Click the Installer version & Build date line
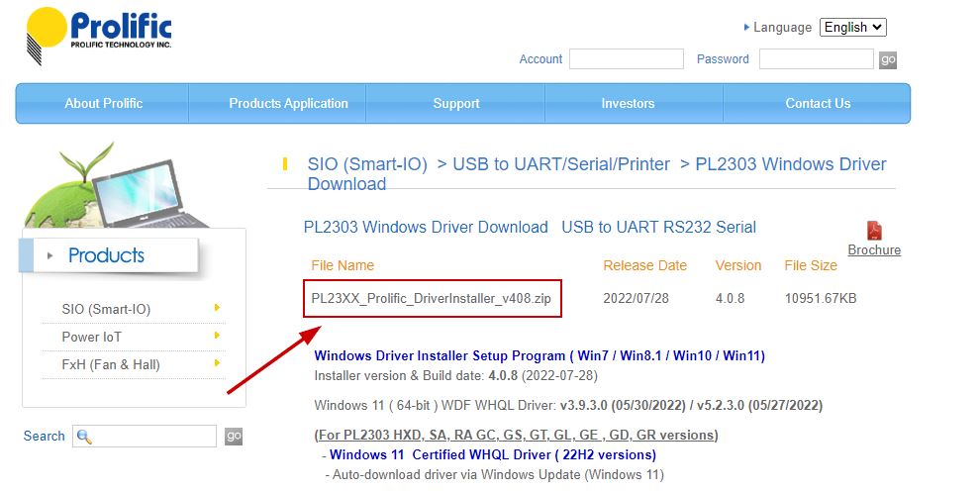Screen dimensions: 980x493 (455, 376)
